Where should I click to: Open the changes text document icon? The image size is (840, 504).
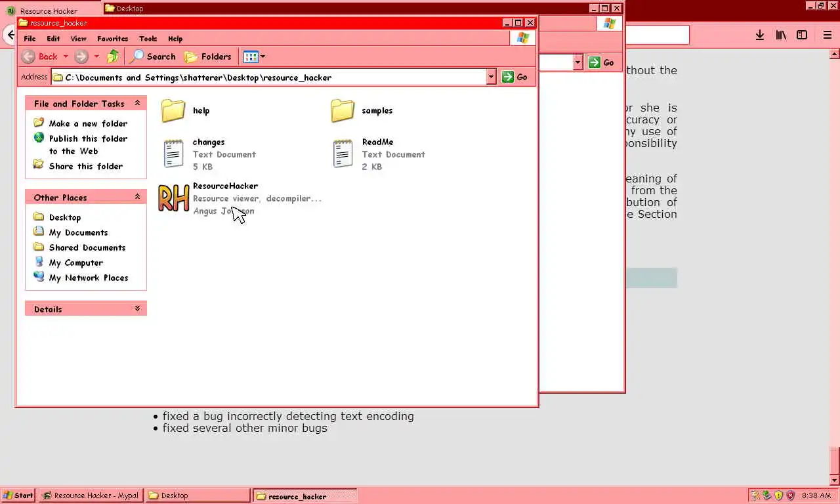173,154
